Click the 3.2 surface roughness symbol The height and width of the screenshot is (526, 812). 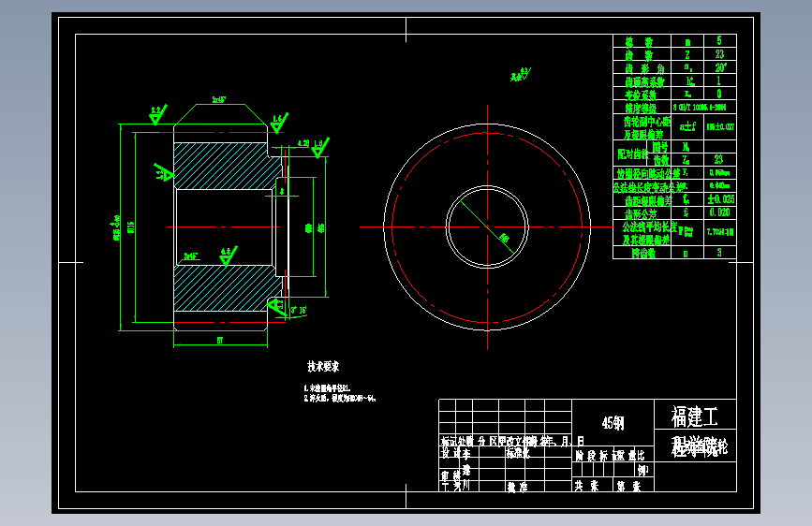[157, 114]
